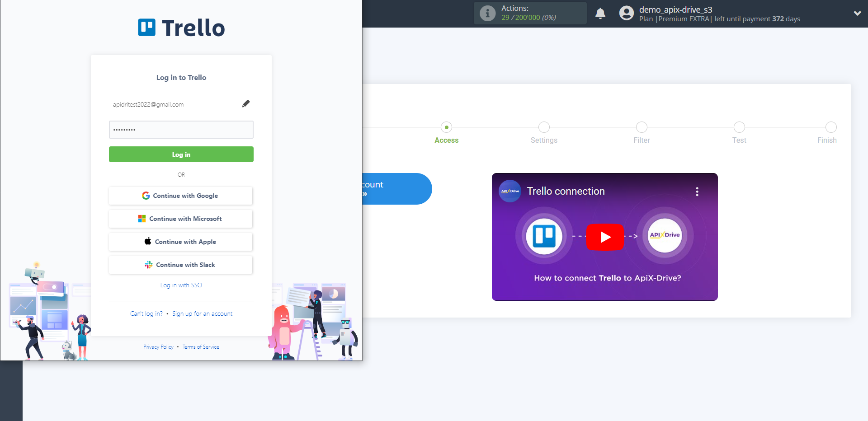Open the Terms of Service link
Viewport: 868px width, 421px height.
coord(201,347)
